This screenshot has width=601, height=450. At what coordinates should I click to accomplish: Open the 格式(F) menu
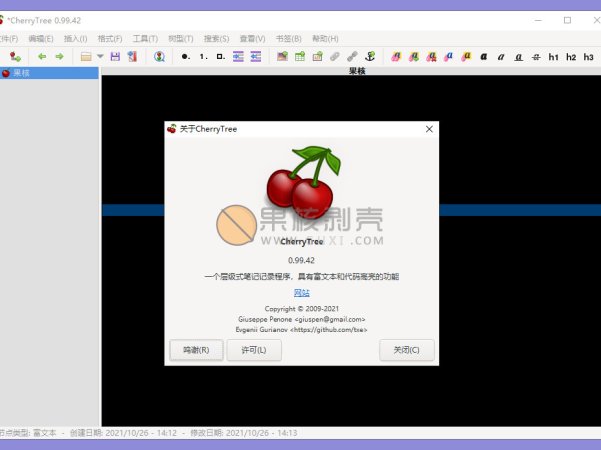110,39
